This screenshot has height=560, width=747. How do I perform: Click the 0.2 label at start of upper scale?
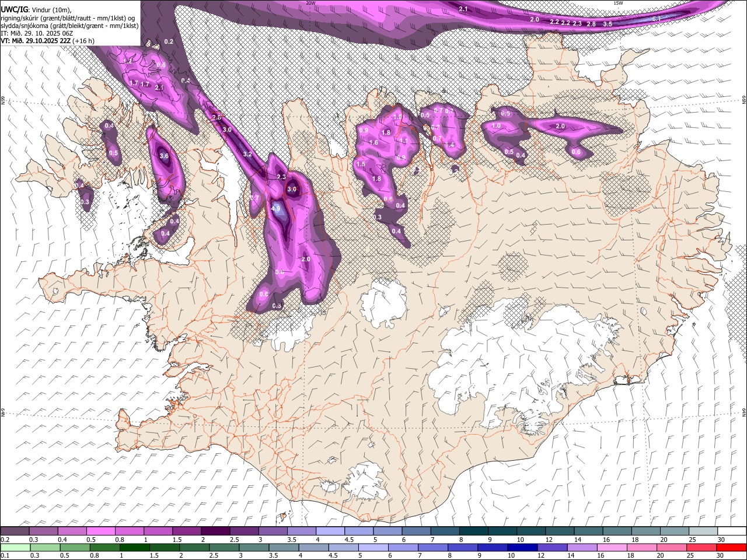click(4, 540)
